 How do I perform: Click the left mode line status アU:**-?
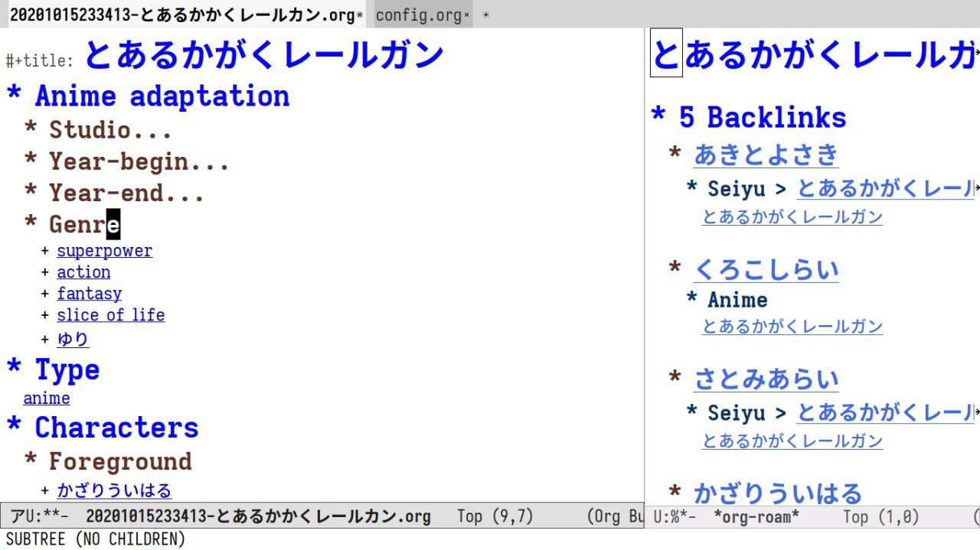40,516
